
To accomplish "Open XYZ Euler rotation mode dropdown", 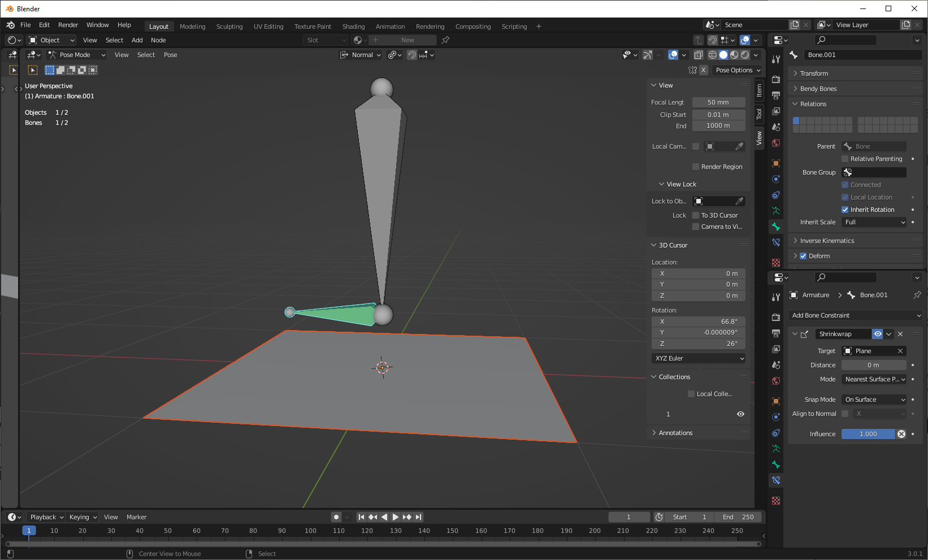I will coord(699,358).
